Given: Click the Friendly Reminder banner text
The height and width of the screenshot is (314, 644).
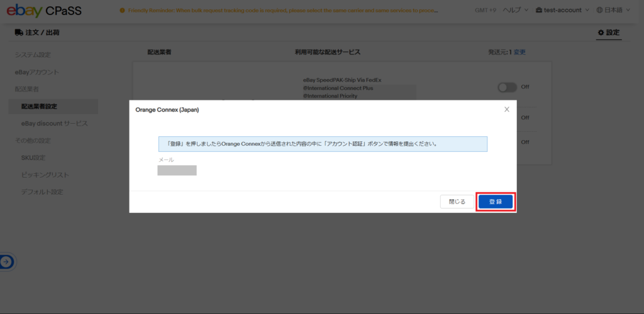Looking at the screenshot, I should coord(282,11).
